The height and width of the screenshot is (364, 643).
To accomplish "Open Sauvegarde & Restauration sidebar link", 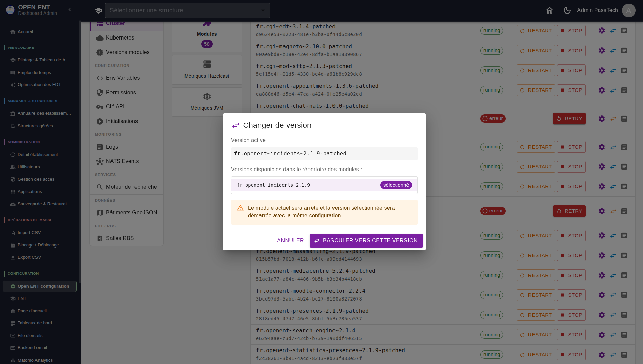I will click(40, 204).
